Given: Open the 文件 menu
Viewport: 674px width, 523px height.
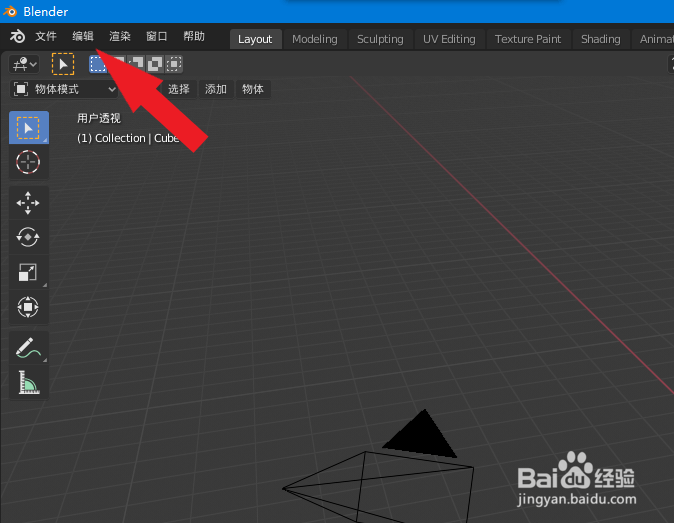Looking at the screenshot, I should pos(46,36).
